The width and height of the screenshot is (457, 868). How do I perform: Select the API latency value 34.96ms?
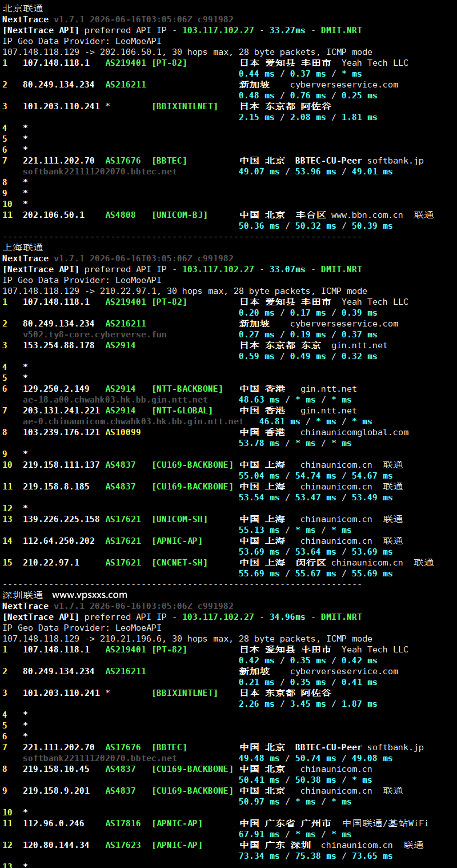[x=288, y=617]
